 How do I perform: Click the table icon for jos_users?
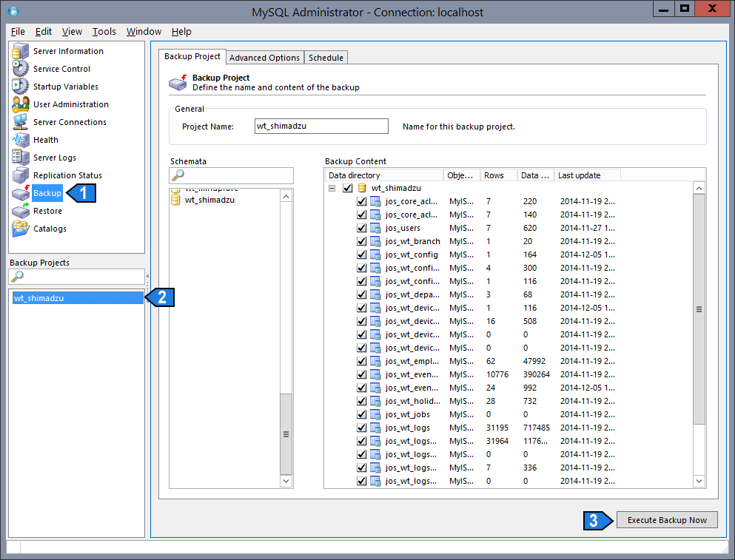(375, 229)
